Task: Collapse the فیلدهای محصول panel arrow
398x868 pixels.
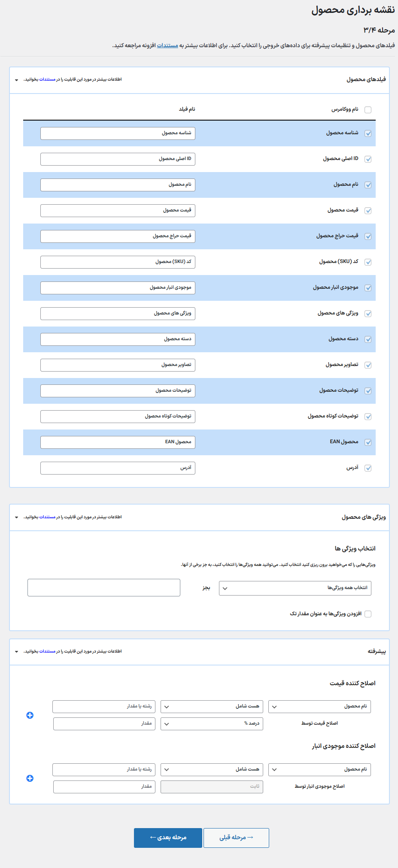Action: tap(17, 80)
